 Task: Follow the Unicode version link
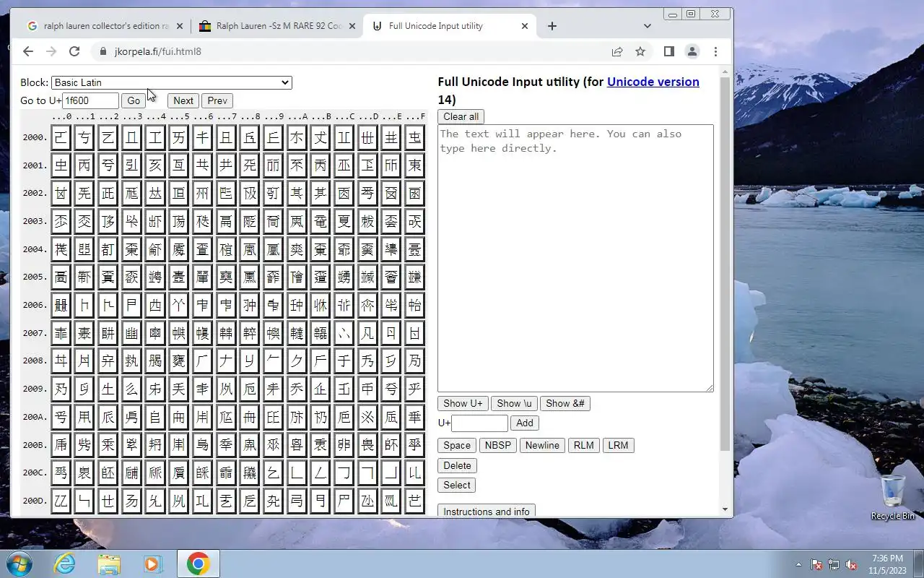(x=653, y=82)
